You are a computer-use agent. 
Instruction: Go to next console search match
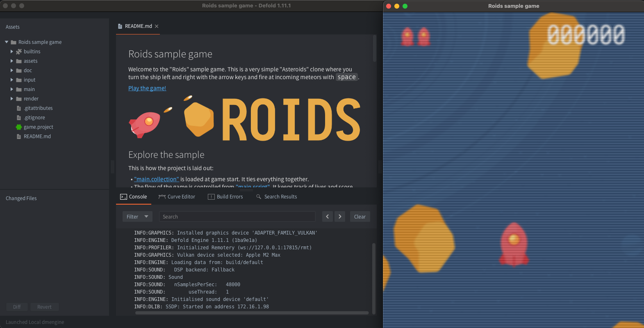[340, 216]
